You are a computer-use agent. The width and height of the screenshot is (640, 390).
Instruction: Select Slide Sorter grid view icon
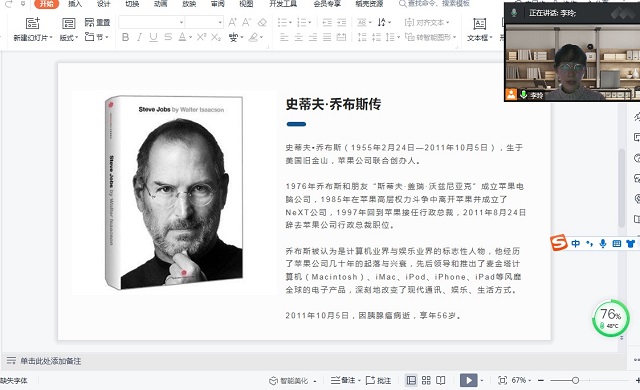(x=426, y=380)
